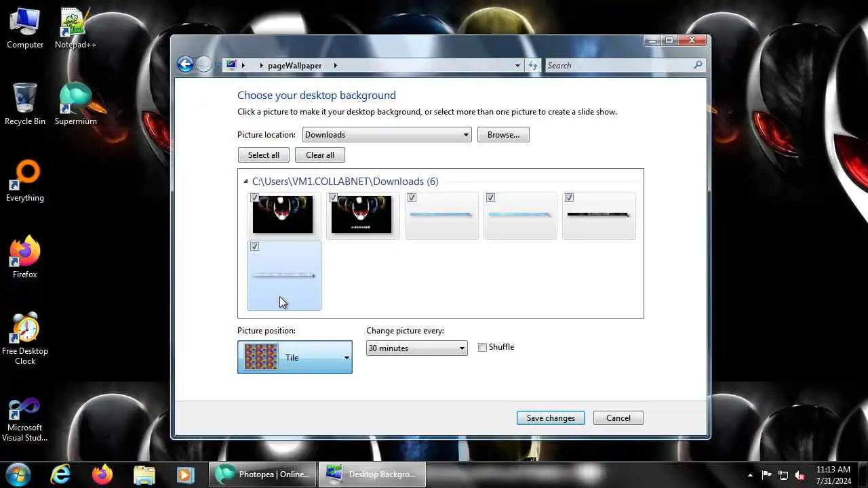This screenshot has width=868, height=488.
Task: Select the first alien wallpaper thumbnail
Action: click(x=283, y=215)
